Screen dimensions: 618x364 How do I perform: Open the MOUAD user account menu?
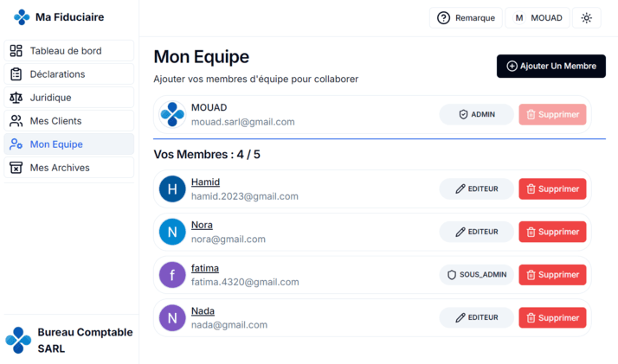[x=538, y=18]
